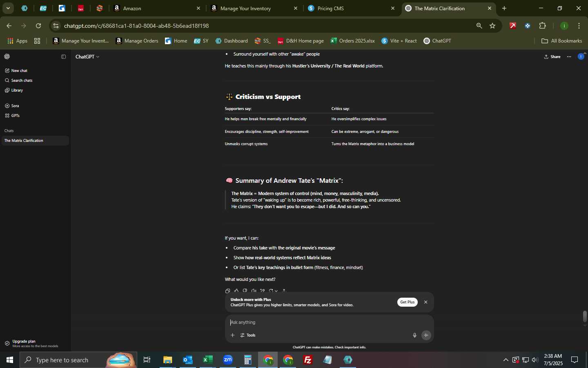Open the D&H Home page bookmark
Viewport: 588px width, 368px height.
[x=301, y=41]
